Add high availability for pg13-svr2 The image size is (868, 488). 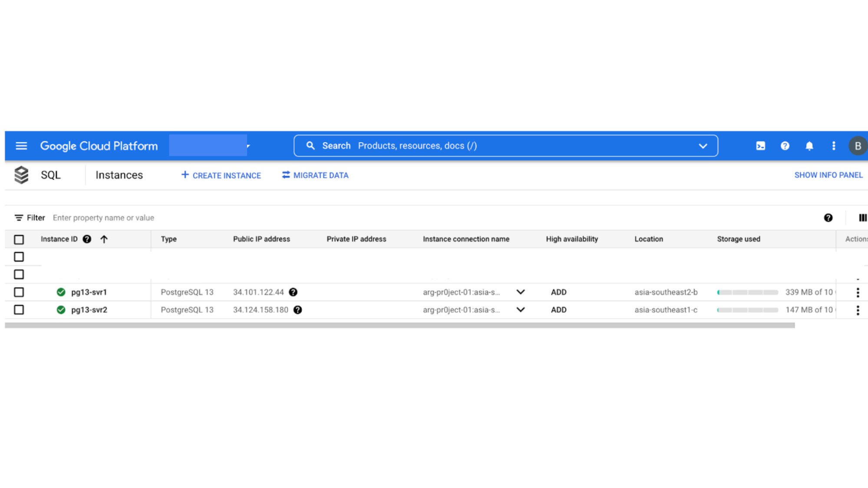[x=559, y=310]
